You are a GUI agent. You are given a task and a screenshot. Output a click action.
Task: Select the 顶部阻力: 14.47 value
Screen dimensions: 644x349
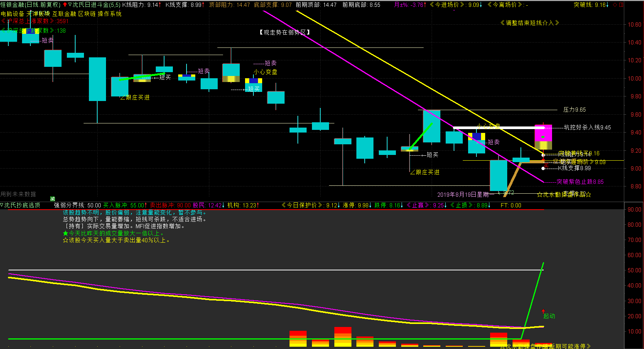pyautogui.click(x=229, y=5)
